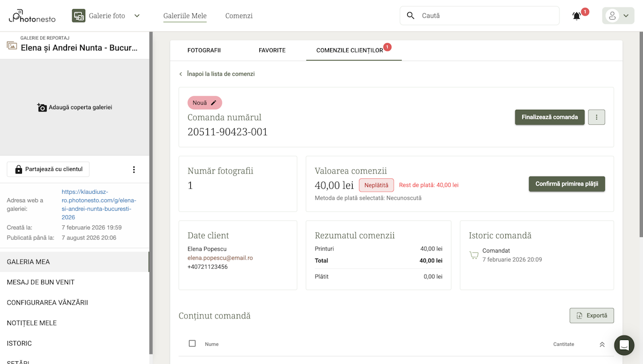Click the lock icon on Partajează cu clientul

pos(18,169)
